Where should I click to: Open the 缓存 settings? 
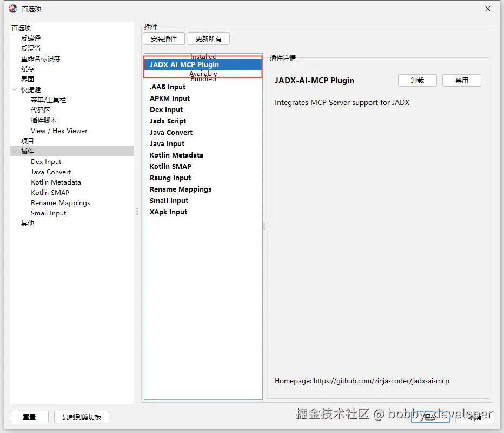[x=28, y=69]
